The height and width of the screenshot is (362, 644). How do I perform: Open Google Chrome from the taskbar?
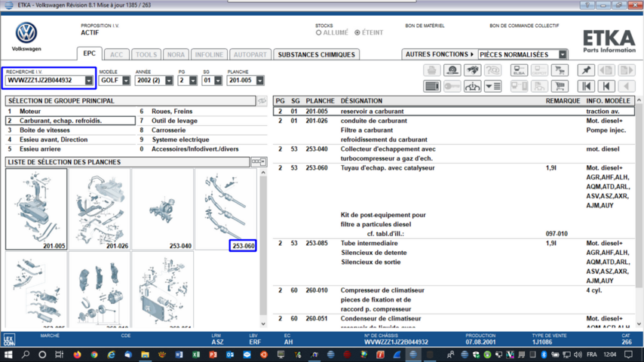[94, 354]
